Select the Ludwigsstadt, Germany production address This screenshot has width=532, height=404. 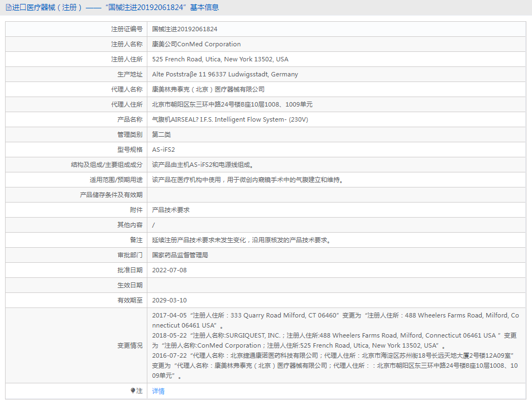[x=225, y=74]
